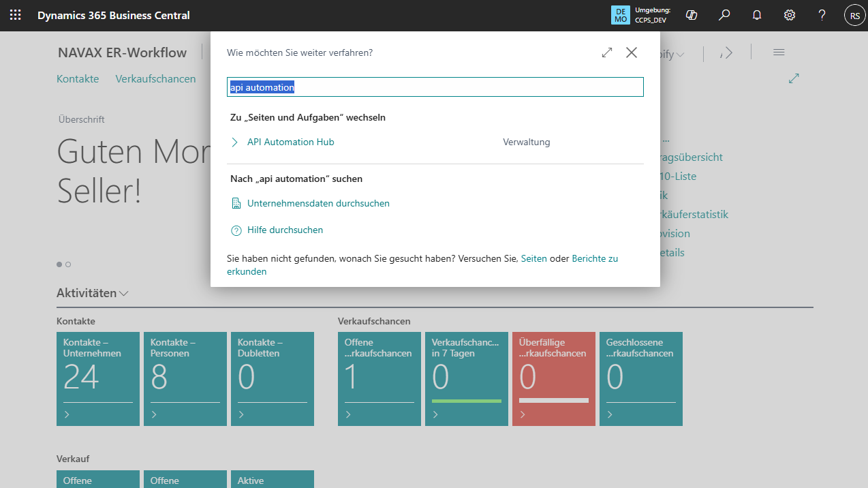
Task: Open the Kontakte – Dubletten tile showing 0
Action: [273, 379]
